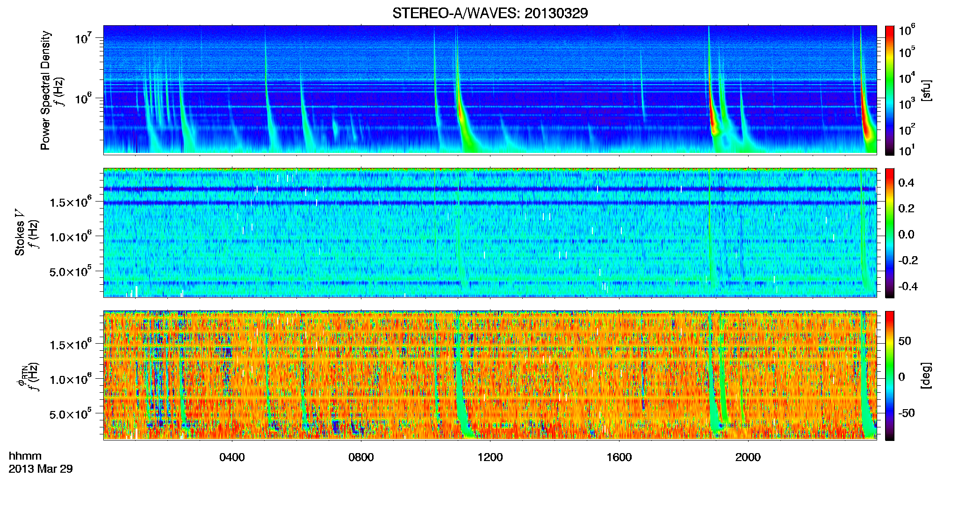Click the 2013 Mar 29 date label
This screenshot has height=505, width=980.
point(41,469)
